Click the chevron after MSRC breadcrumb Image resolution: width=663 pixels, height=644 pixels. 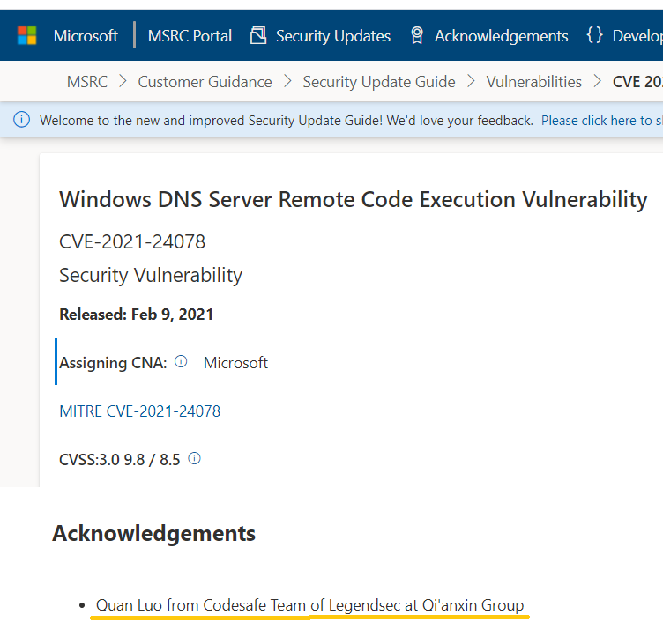click(x=123, y=81)
